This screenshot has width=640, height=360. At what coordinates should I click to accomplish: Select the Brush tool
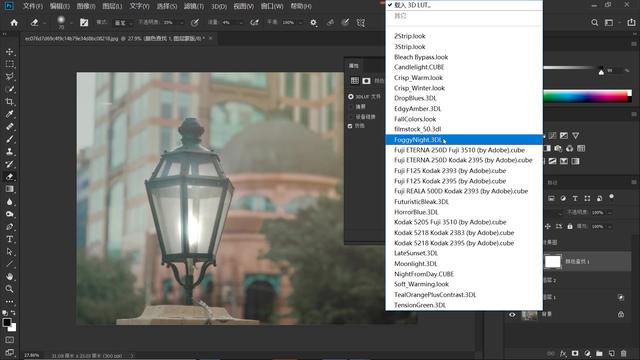[x=10, y=139]
